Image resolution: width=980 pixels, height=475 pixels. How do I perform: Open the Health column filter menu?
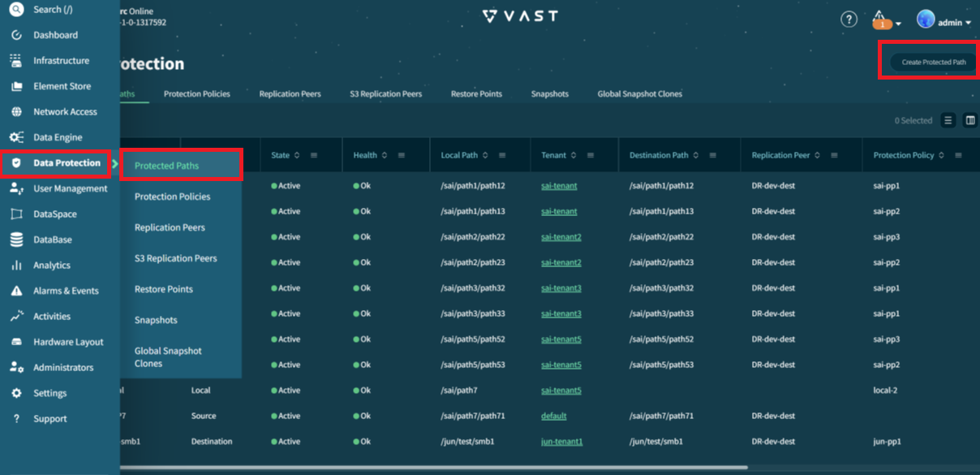pos(402,155)
